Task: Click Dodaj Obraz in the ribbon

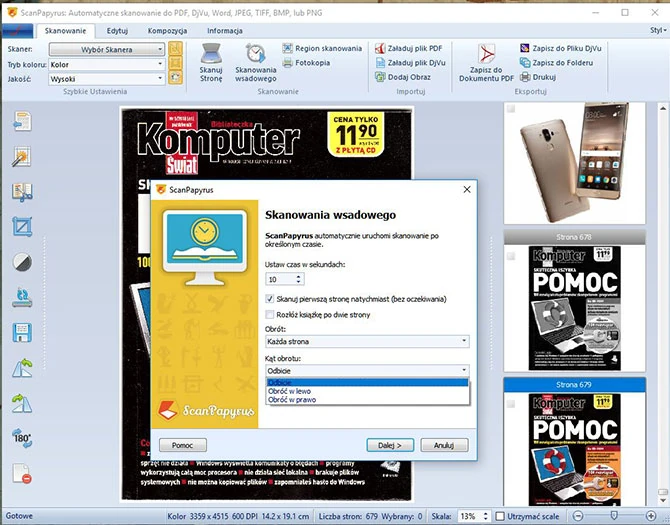Action: [380, 77]
